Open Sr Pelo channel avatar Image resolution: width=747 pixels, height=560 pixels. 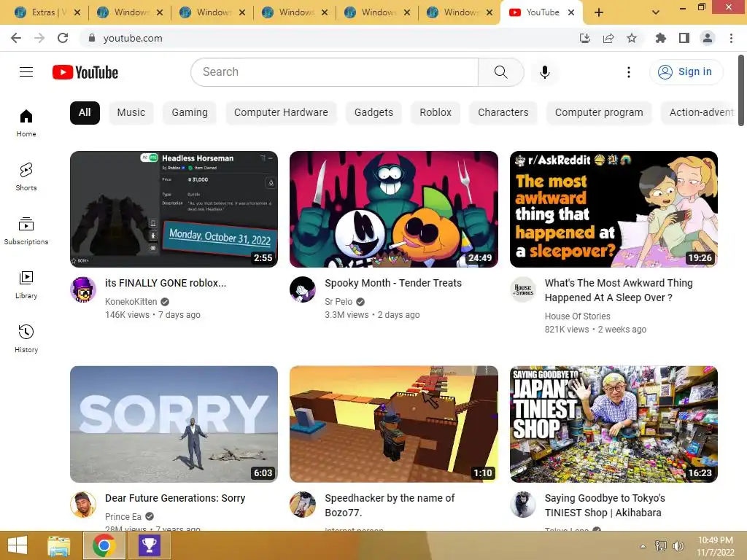303,289
